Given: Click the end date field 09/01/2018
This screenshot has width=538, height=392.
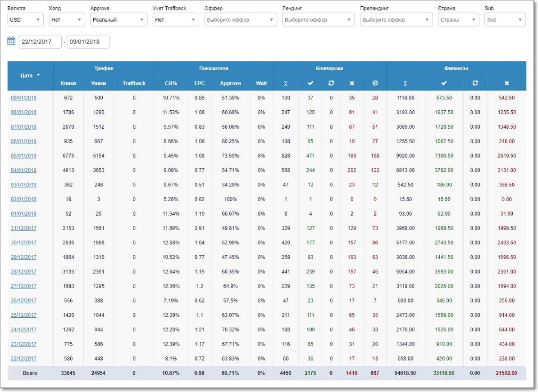Looking at the screenshot, I should tap(88, 41).
